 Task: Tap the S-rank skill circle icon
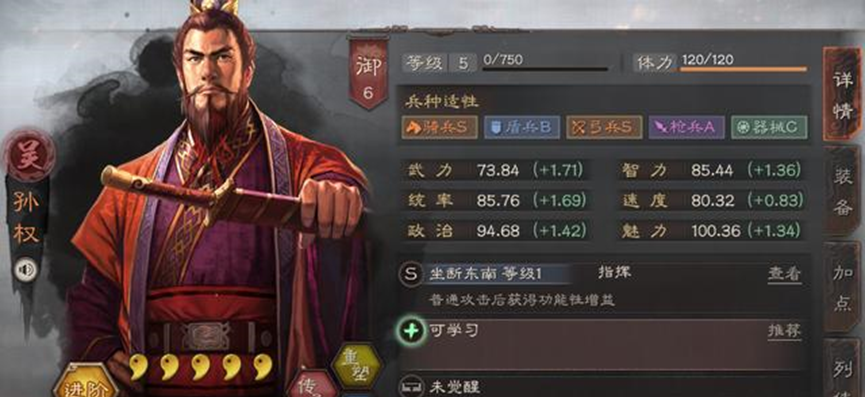point(411,273)
